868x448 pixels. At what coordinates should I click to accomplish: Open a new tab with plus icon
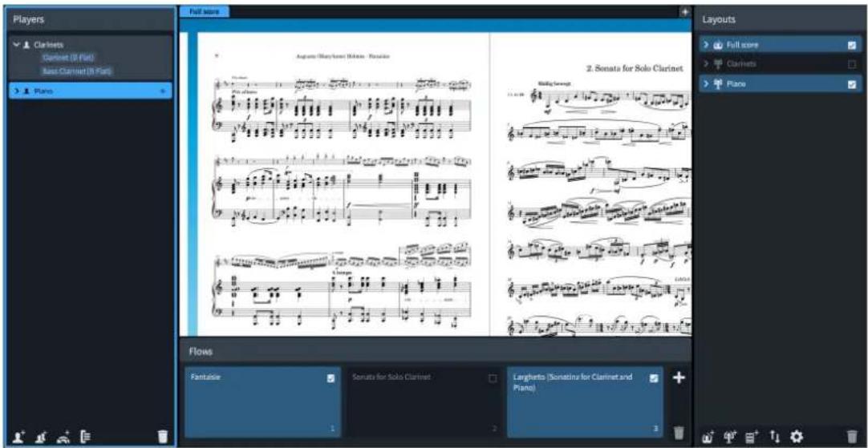pos(685,11)
